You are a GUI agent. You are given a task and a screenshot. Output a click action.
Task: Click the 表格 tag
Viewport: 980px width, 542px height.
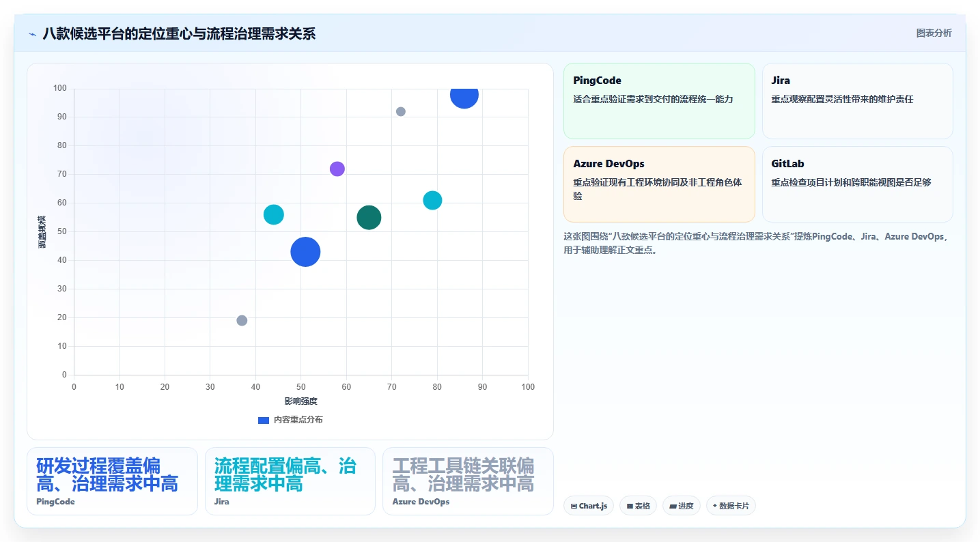click(x=638, y=506)
